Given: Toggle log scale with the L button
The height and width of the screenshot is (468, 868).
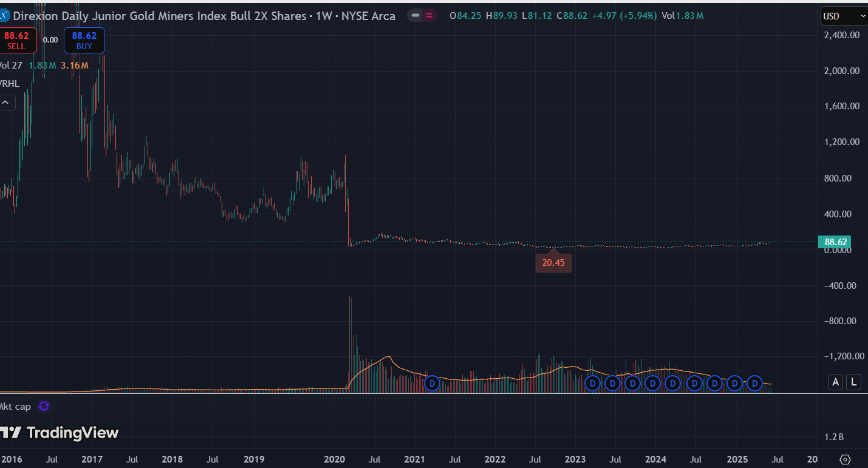Looking at the screenshot, I should pos(854,382).
